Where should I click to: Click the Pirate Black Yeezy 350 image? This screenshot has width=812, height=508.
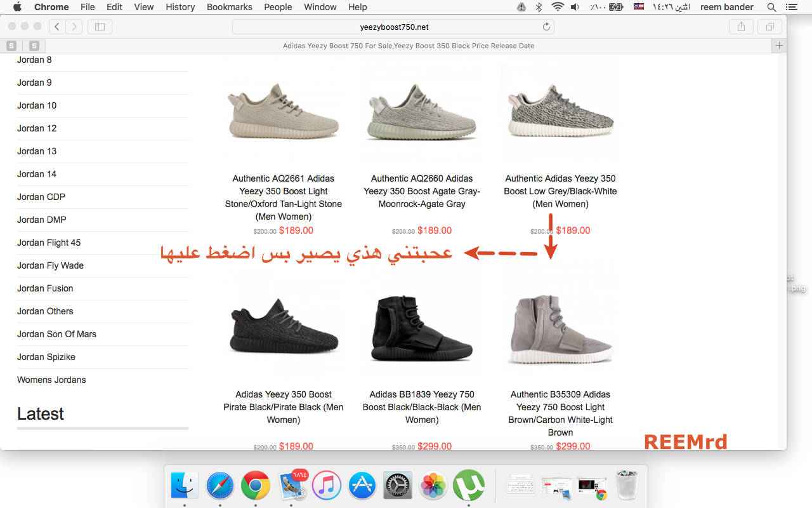tap(284, 325)
